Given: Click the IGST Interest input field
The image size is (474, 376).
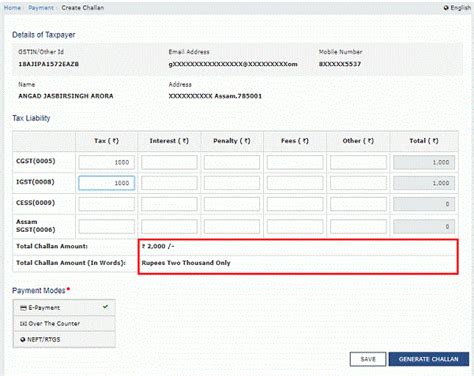Looking at the screenshot, I should pos(169,183).
